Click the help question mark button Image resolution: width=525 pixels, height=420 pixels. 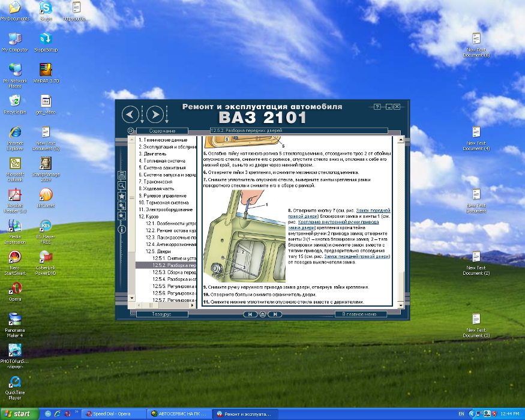[377, 107]
